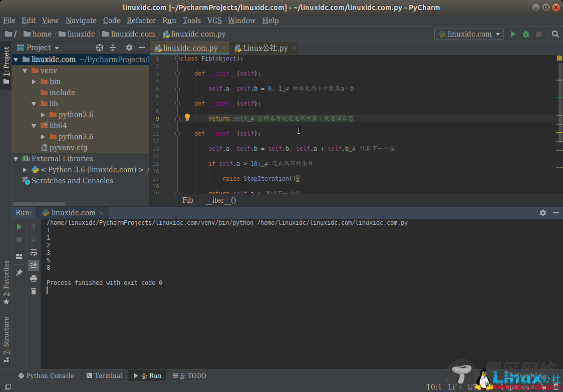The width and height of the screenshot is (563, 392).
Task: Open the linuxidc.com run configuration dropdown
Action: pyautogui.click(x=469, y=34)
